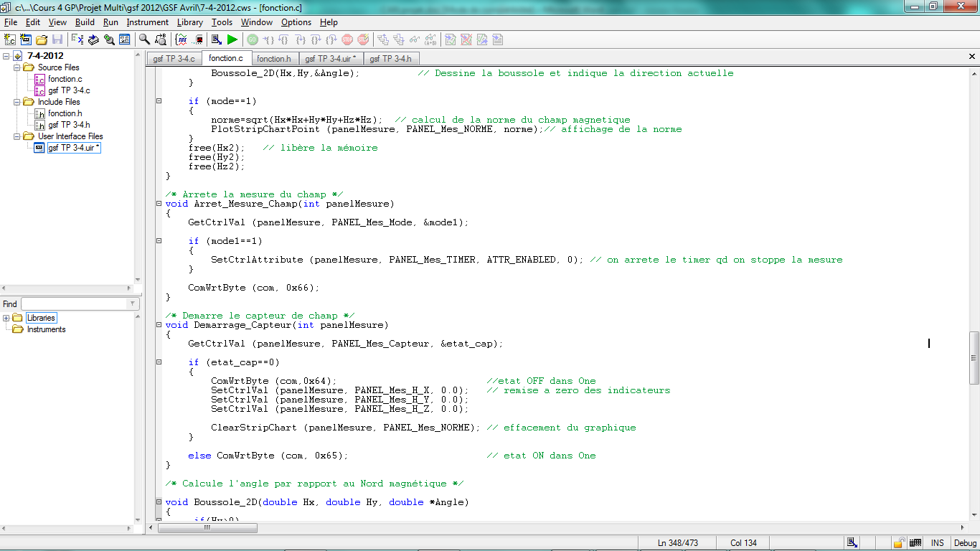Image resolution: width=980 pixels, height=551 pixels.
Task: Select gsf TP 3-4.h in Include Files
Action: (x=69, y=125)
